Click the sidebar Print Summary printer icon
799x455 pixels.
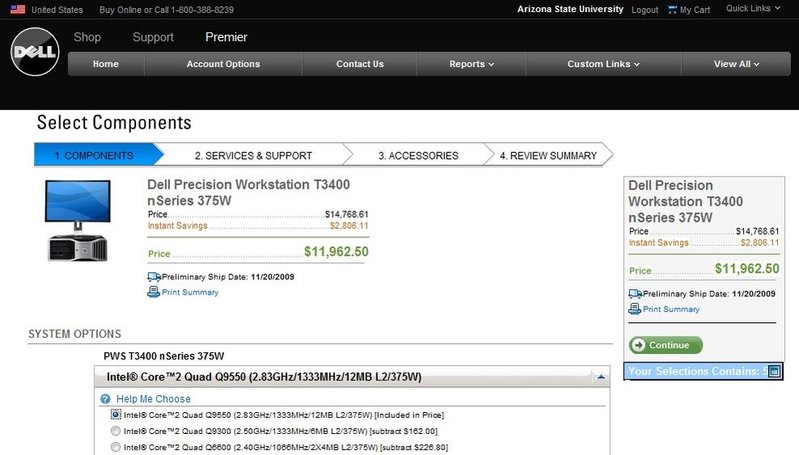[634, 309]
